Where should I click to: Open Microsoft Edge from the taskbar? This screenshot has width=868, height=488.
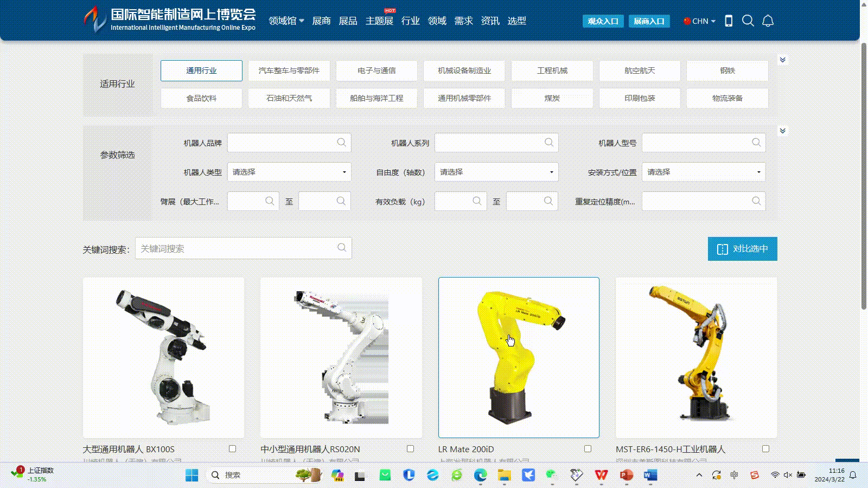pyautogui.click(x=480, y=476)
